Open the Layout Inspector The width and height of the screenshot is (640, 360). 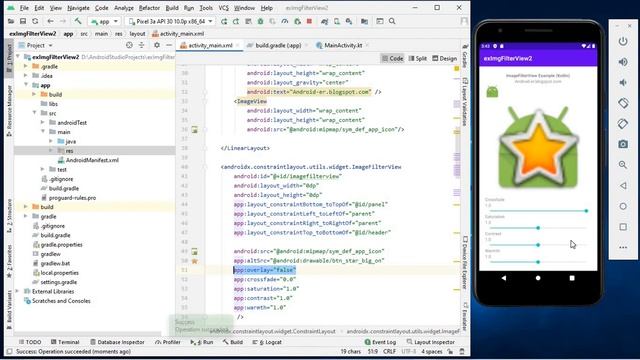coord(431,342)
